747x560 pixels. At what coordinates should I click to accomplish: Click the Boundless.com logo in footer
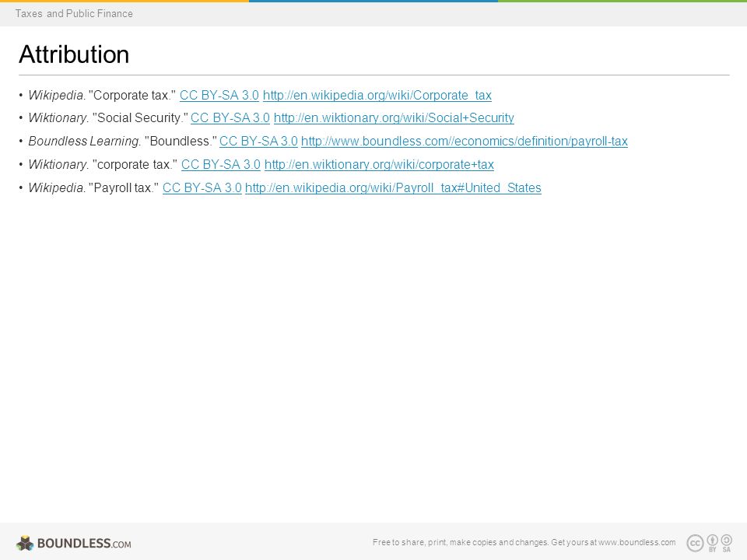coord(73,543)
